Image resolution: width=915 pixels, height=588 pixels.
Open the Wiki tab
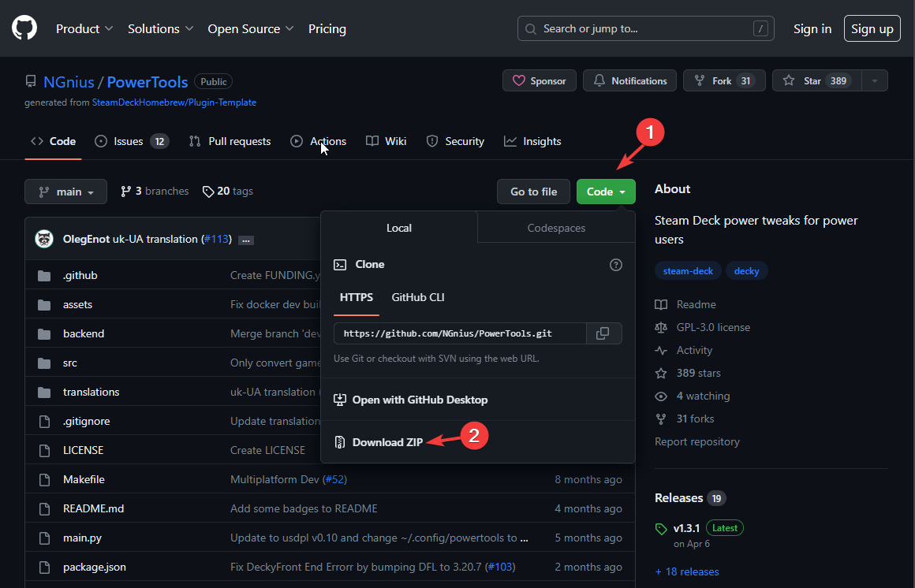(x=386, y=141)
